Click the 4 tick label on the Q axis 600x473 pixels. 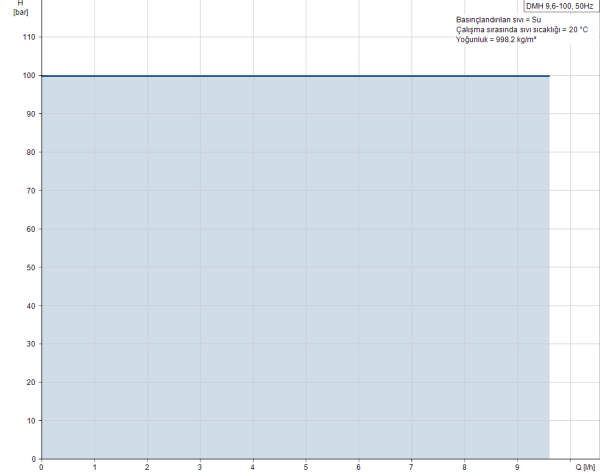coord(253,467)
